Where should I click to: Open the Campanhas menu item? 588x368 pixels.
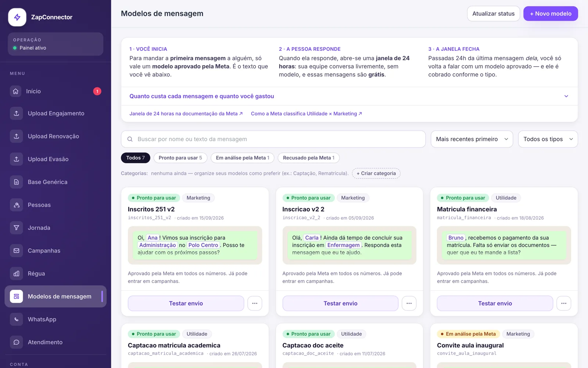tap(55, 251)
